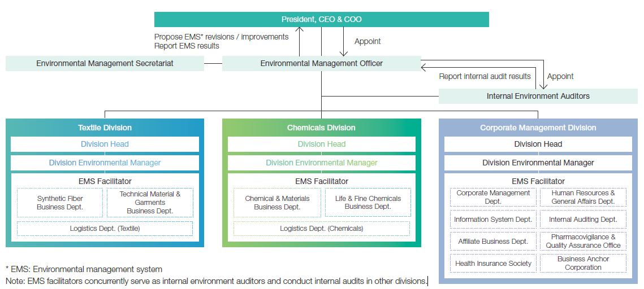Select Division Head in Corporate Management Division

(538, 144)
